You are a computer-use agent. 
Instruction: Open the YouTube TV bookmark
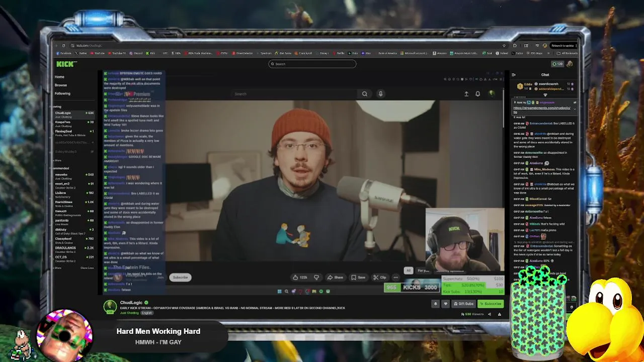pos(117,53)
